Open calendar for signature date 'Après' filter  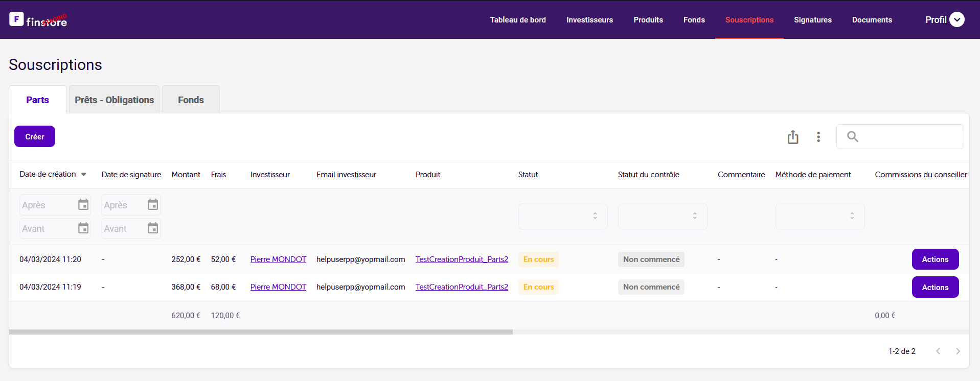[153, 205]
